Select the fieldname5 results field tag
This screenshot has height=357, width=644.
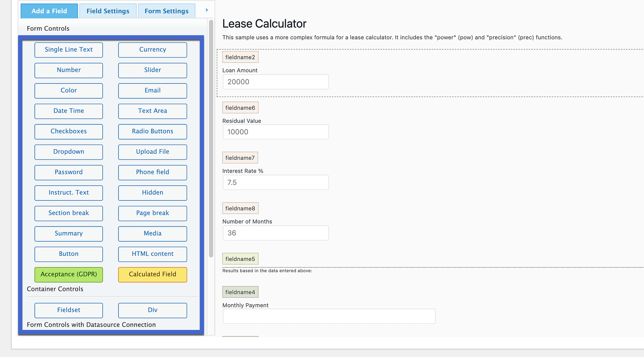pyautogui.click(x=240, y=259)
